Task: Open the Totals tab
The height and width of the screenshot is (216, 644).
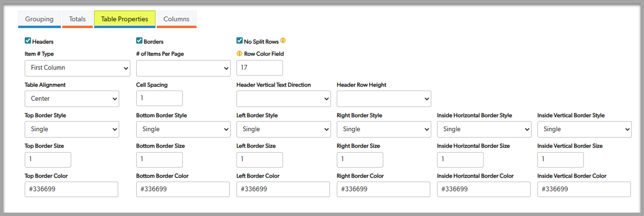Action: click(x=78, y=19)
